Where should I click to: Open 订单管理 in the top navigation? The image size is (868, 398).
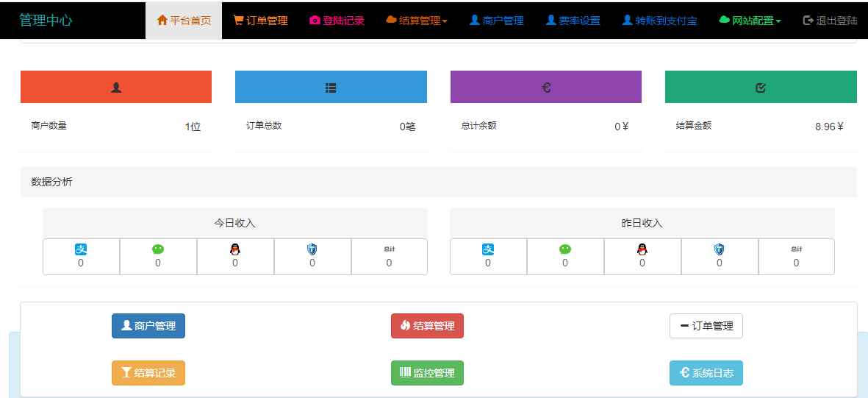pyautogui.click(x=260, y=21)
